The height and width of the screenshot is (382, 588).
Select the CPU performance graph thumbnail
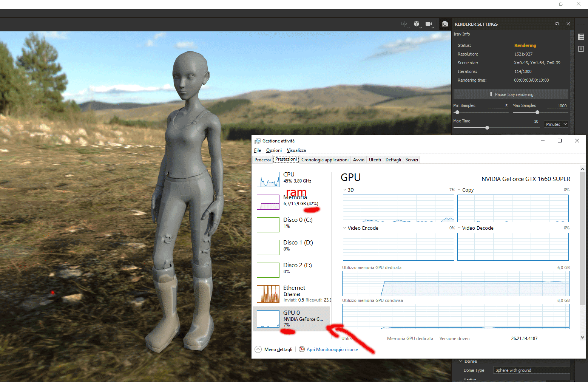point(268,179)
